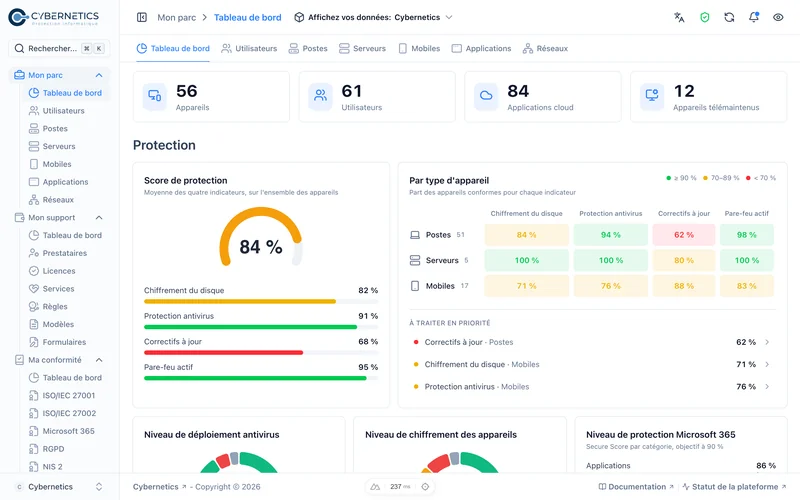Switch to the Mobiles tab
This screenshot has width=800, height=500.
tap(419, 48)
